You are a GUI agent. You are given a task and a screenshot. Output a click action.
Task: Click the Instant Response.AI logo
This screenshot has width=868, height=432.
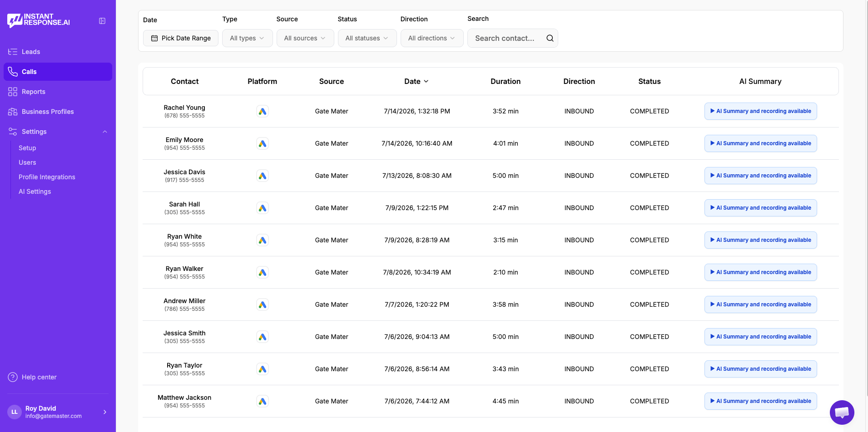tap(39, 20)
